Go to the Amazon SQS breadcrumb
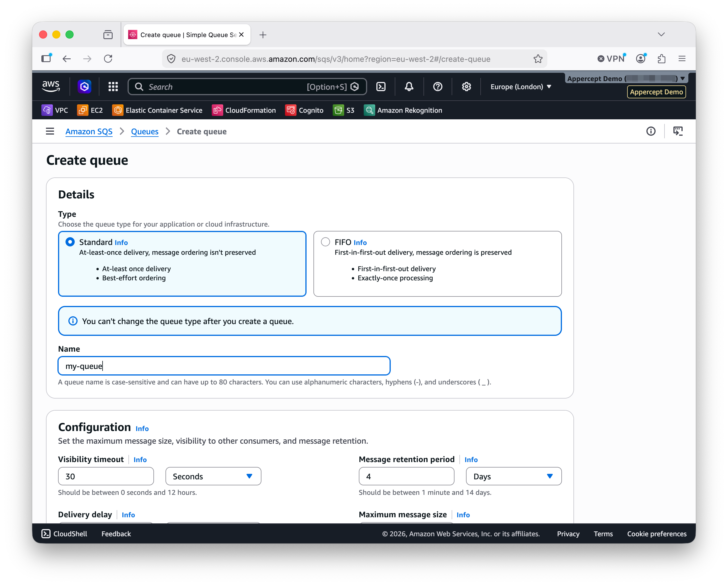 pyautogui.click(x=89, y=131)
